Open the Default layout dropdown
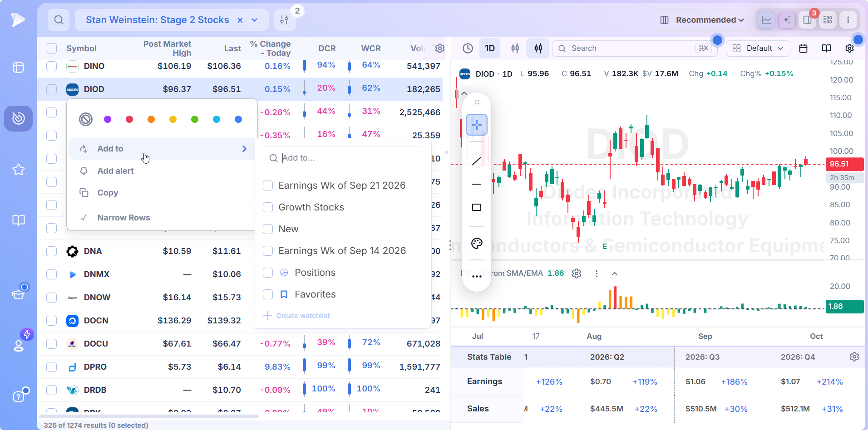 click(x=758, y=48)
